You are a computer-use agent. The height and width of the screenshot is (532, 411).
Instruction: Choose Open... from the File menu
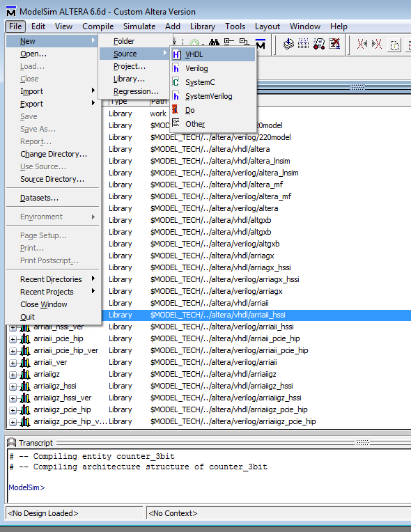pos(52,54)
